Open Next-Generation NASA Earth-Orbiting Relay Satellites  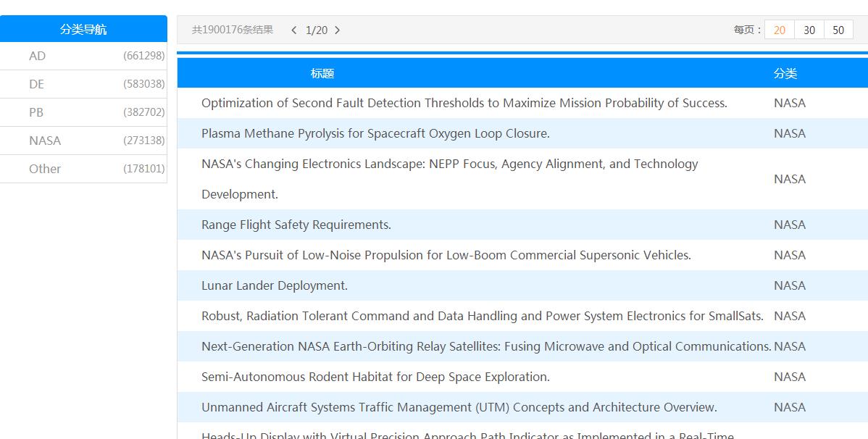tap(485, 346)
